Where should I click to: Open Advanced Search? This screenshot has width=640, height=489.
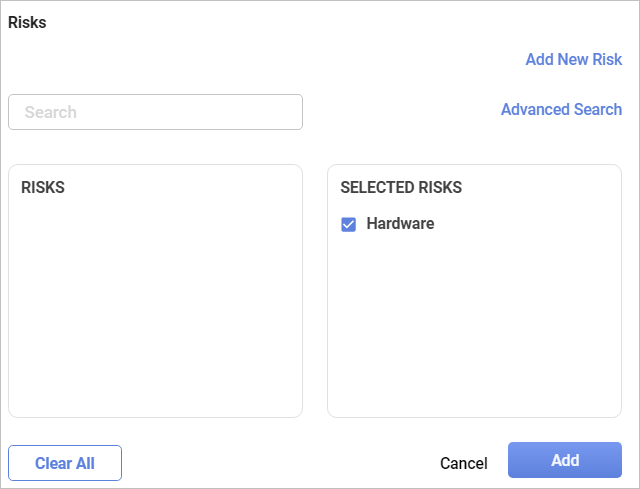561,109
